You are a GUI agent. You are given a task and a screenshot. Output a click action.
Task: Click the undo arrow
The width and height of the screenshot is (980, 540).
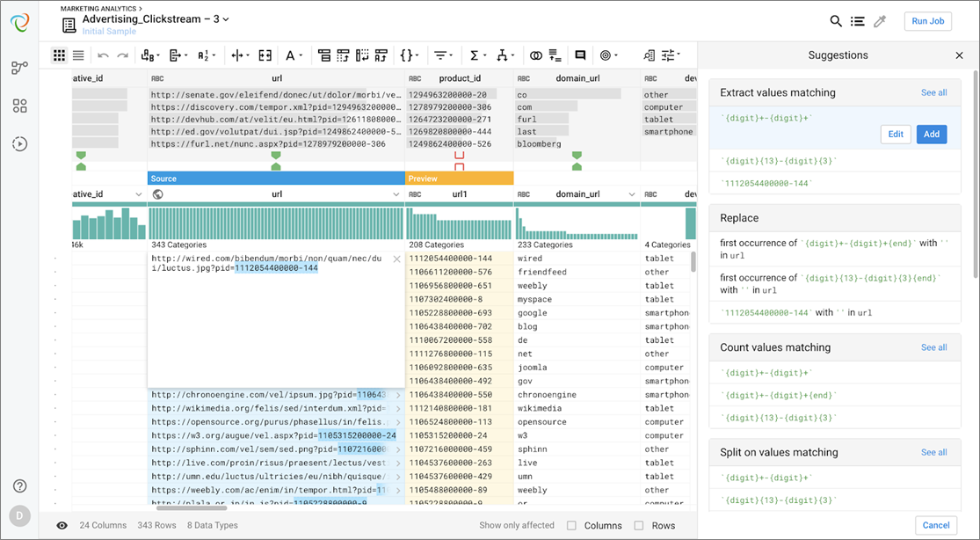(x=103, y=55)
